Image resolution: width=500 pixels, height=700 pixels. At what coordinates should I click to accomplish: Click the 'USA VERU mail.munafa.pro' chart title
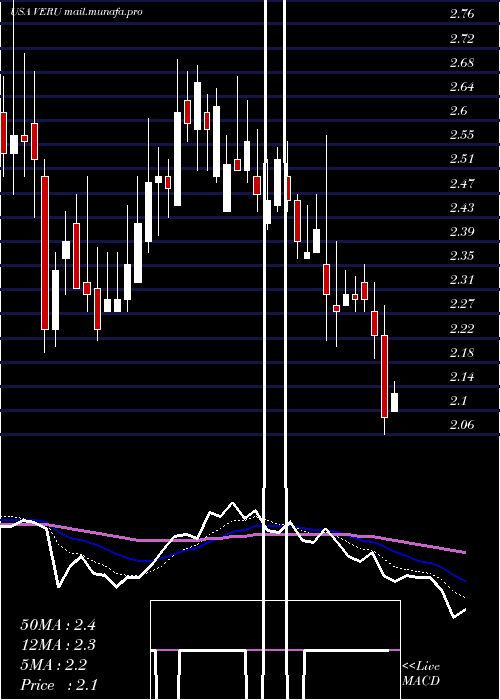pos(76,12)
